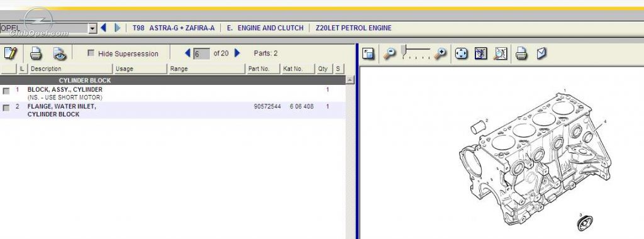Click the printer icon in parts list toolbar
This screenshot has width=644, height=239.
[36, 53]
